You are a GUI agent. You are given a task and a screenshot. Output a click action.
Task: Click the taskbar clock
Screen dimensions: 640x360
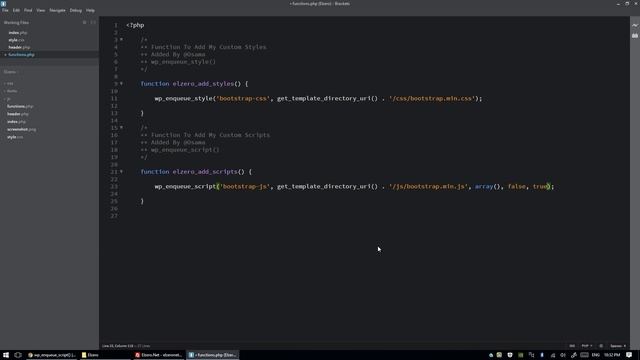[612, 355]
